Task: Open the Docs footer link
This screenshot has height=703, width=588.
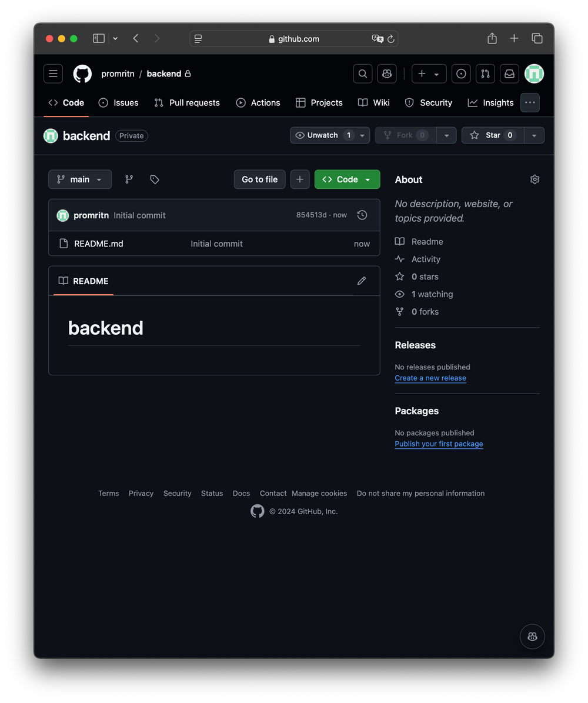Action: 241,493
